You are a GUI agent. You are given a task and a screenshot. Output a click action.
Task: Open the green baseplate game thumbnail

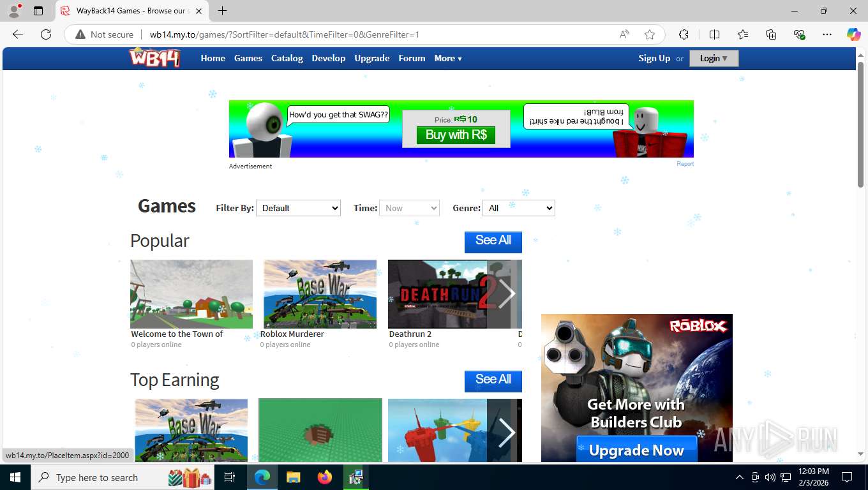[320, 430]
